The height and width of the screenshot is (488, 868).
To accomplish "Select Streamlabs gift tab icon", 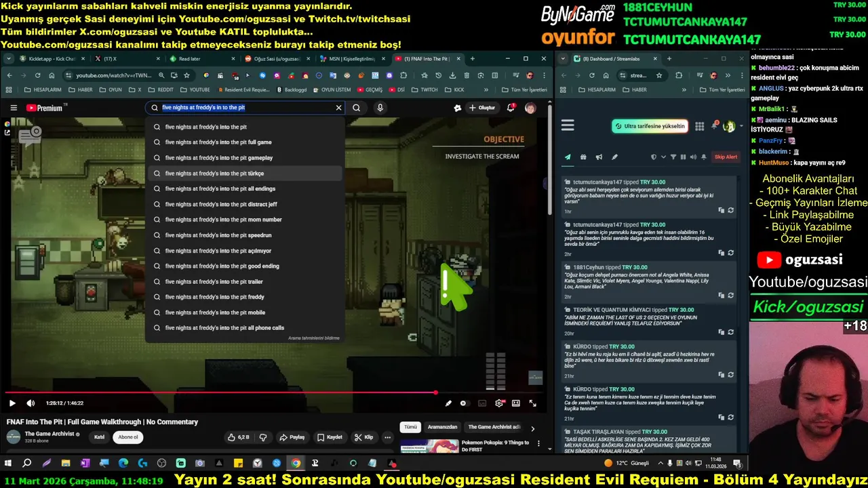I will (583, 157).
